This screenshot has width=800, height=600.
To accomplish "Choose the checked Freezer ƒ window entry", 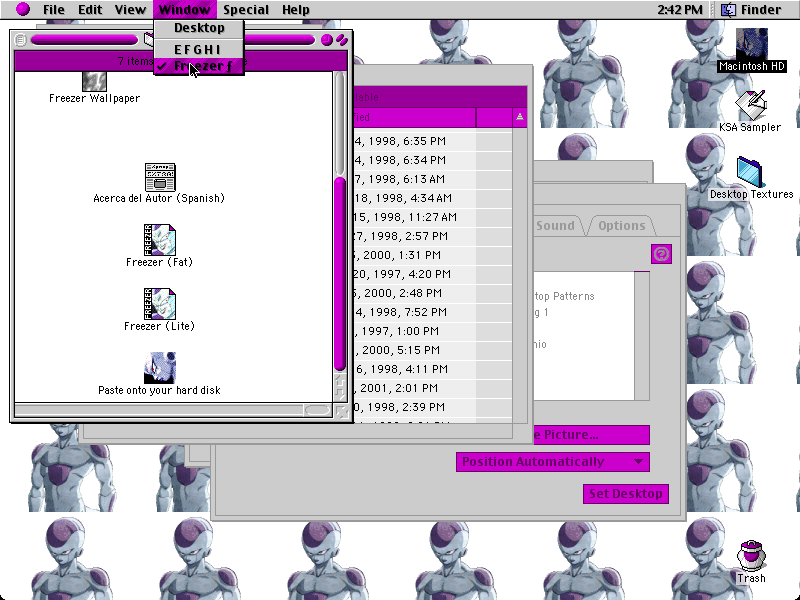I will click(x=199, y=66).
